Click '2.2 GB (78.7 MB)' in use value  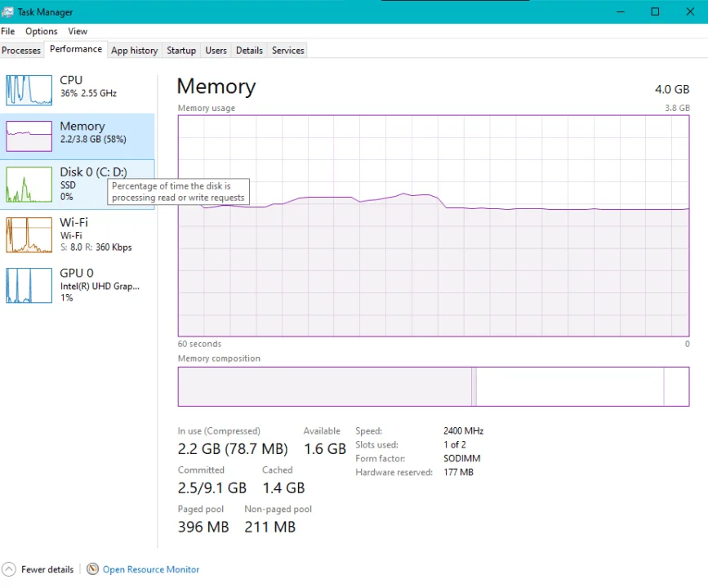[233, 449]
